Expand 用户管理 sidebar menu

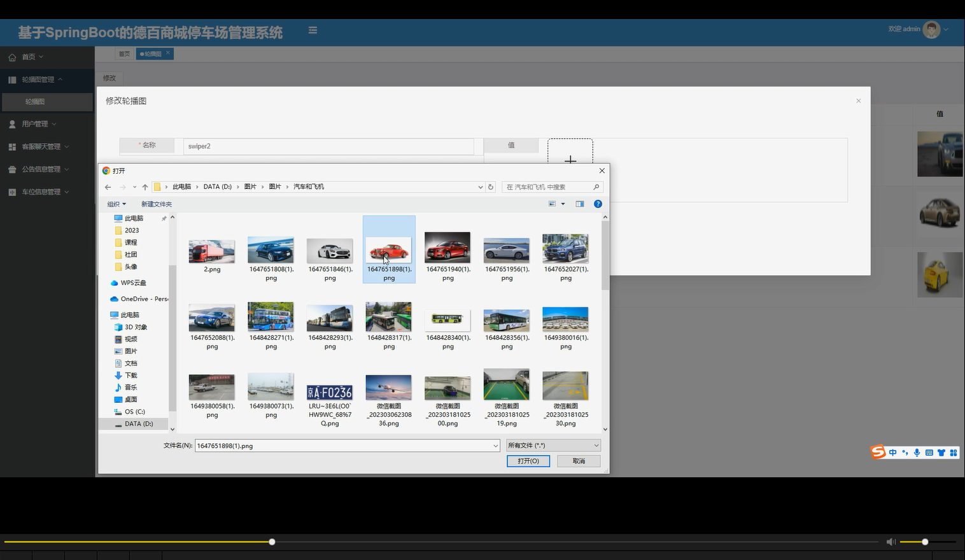coord(47,124)
